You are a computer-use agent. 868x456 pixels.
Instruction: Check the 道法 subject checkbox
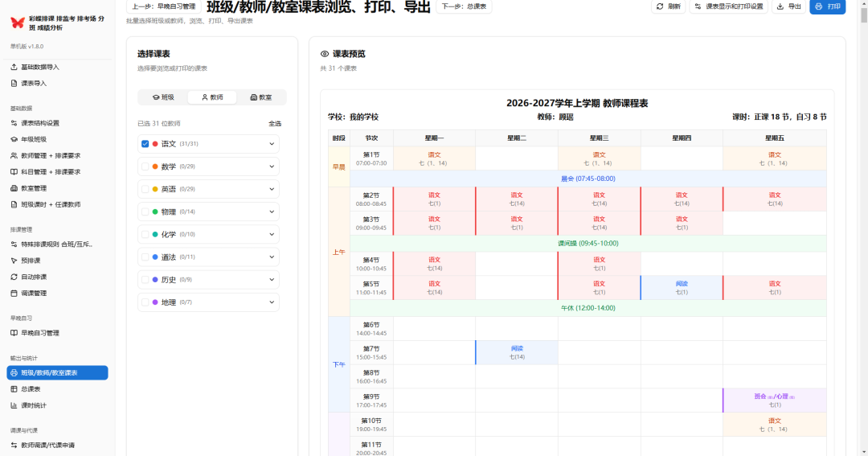[x=145, y=257]
